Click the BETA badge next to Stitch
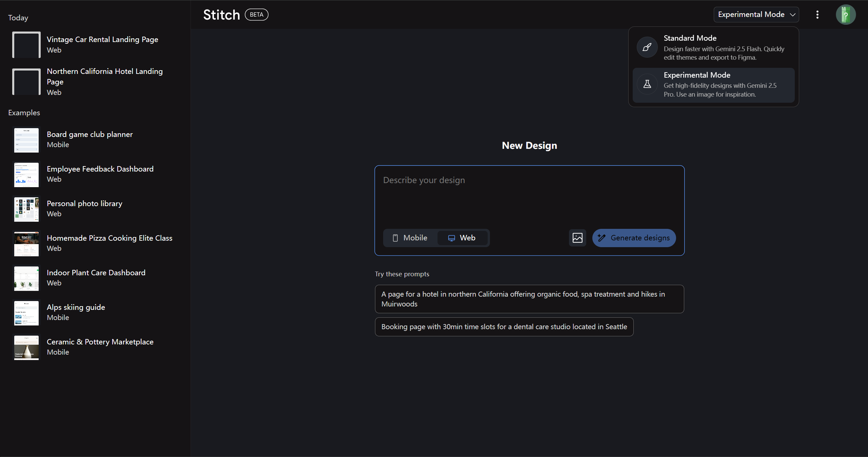The image size is (868, 457). [x=256, y=15]
